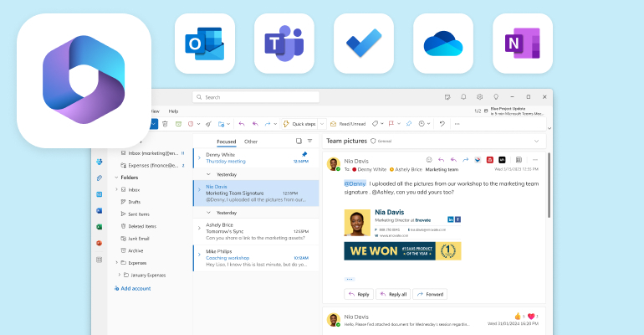Open the Flag options dropdown arrow
This screenshot has height=335, width=644.
click(x=399, y=124)
